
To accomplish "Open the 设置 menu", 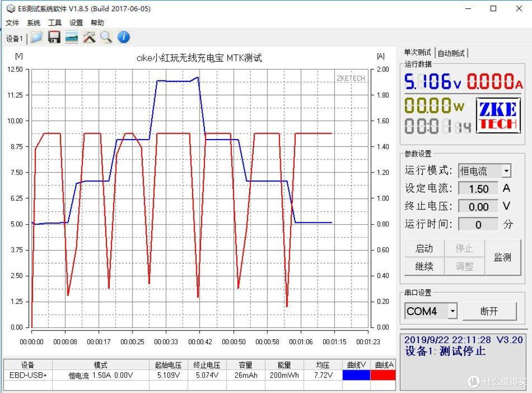I will (x=76, y=23).
